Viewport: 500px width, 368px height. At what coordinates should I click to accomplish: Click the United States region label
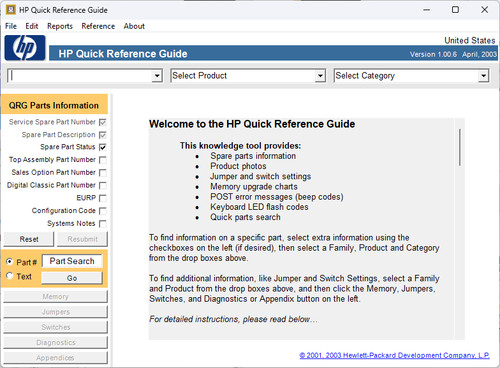pyautogui.click(x=470, y=40)
